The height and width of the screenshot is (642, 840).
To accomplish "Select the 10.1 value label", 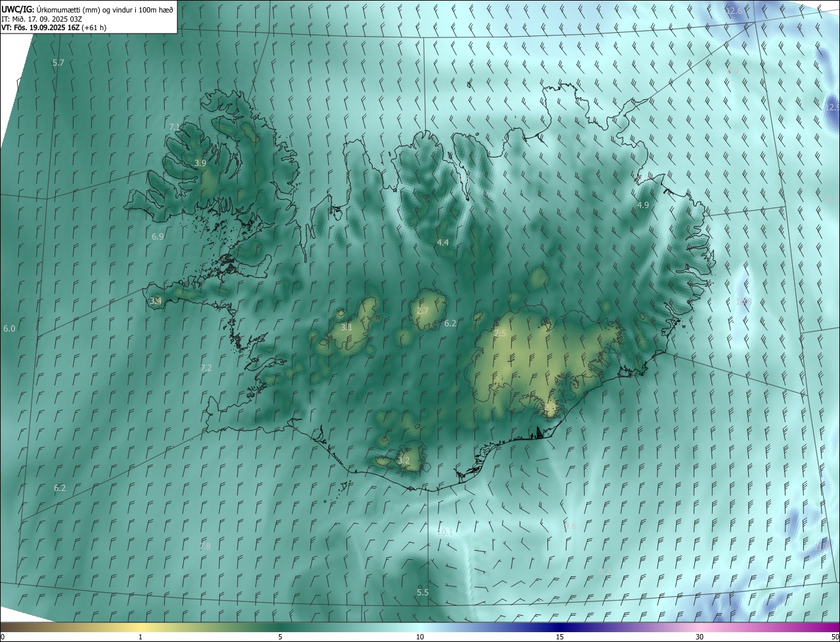I will (x=444, y=532).
